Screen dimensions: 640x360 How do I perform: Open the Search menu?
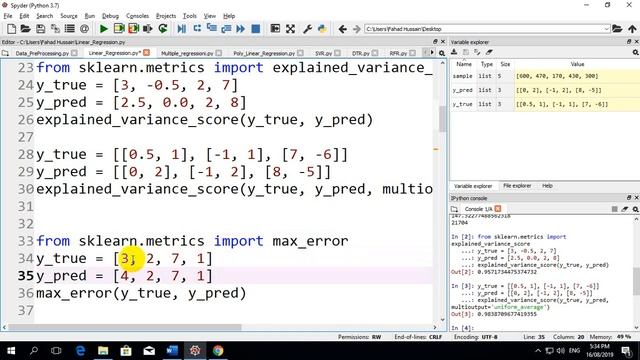click(x=44, y=16)
